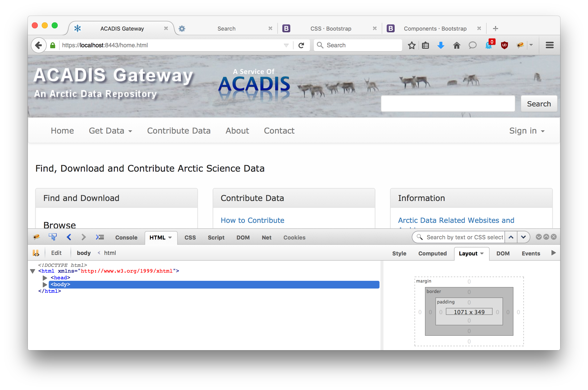
Task: Click the ACADIS search text field
Action: tap(448, 104)
